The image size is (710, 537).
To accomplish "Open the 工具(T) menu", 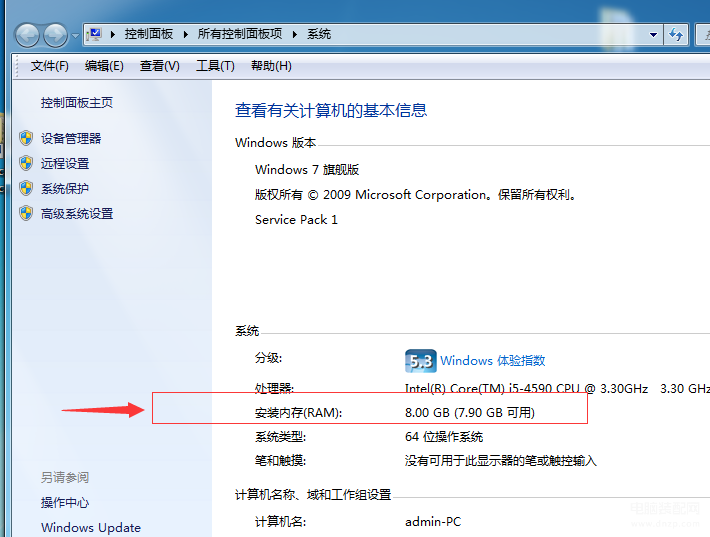I will point(215,66).
